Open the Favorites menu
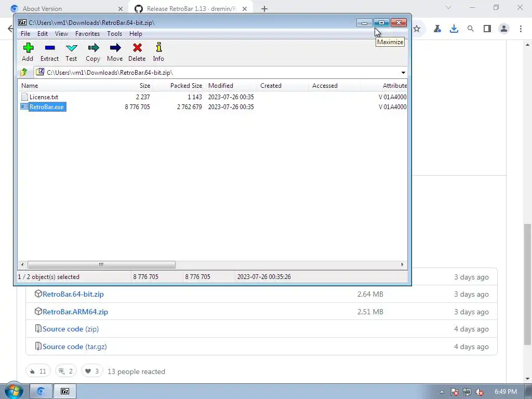The height and width of the screenshot is (399, 532). pos(87,34)
